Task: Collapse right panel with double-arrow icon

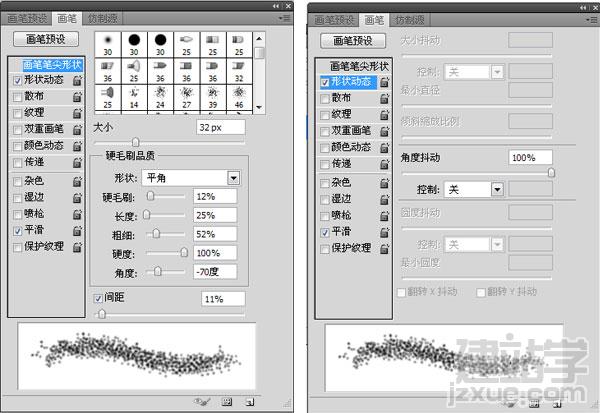Action: tap(583, 8)
